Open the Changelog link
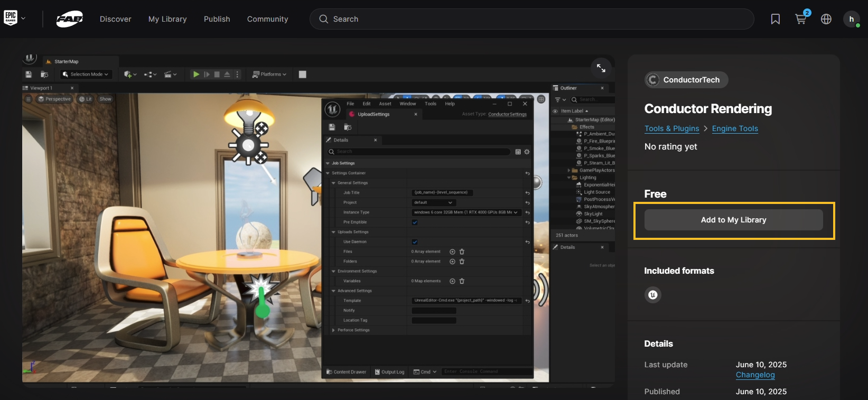 [x=755, y=375]
